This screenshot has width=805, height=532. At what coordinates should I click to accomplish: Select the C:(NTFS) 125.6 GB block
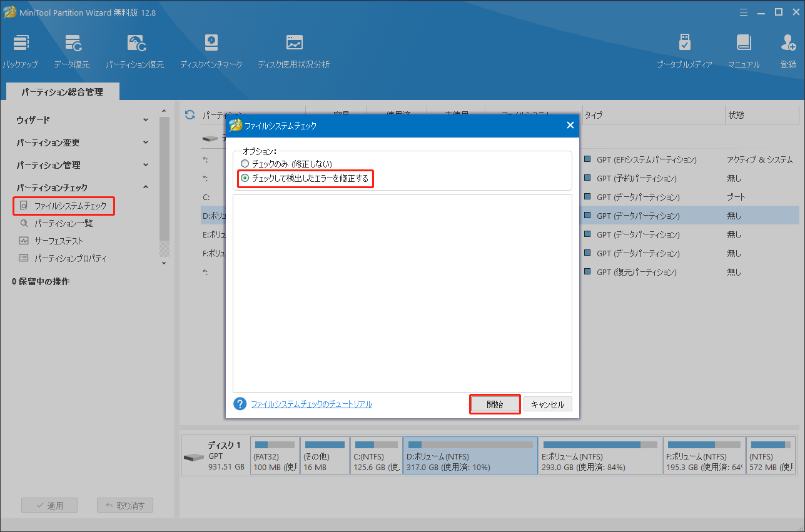point(376,456)
